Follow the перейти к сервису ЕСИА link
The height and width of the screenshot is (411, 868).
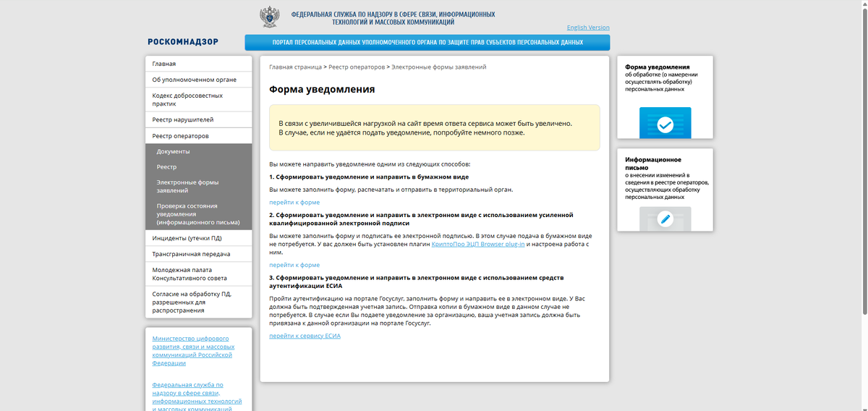point(305,336)
